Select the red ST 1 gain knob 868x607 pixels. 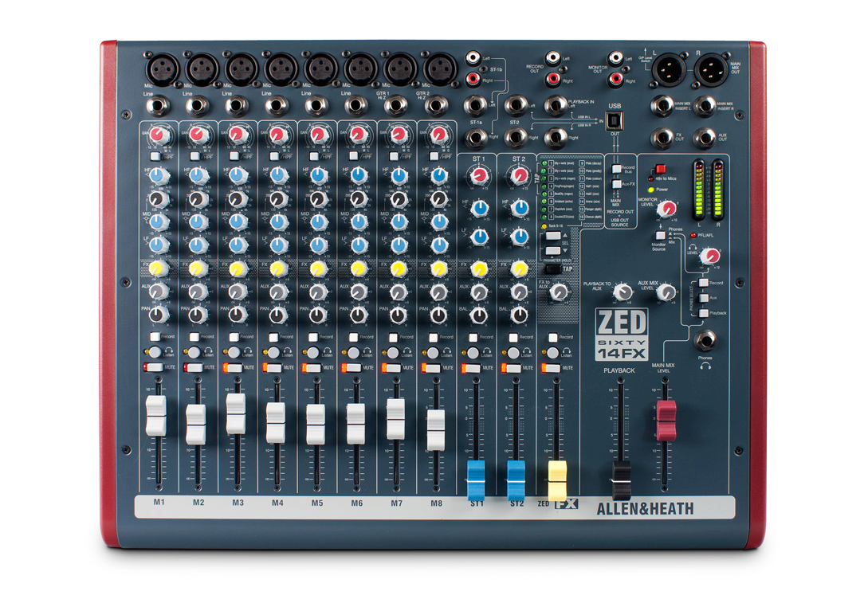coord(479,177)
